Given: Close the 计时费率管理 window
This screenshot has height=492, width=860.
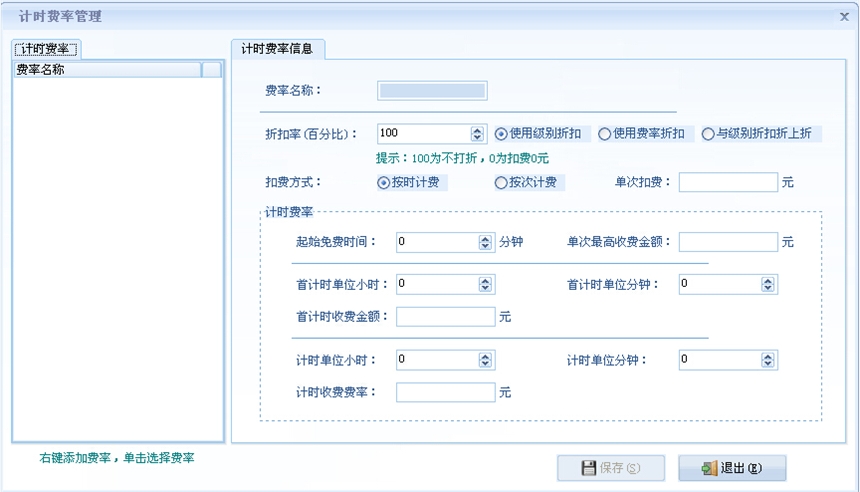Looking at the screenshot, I should pyautogui.click(x=844, y=17).
